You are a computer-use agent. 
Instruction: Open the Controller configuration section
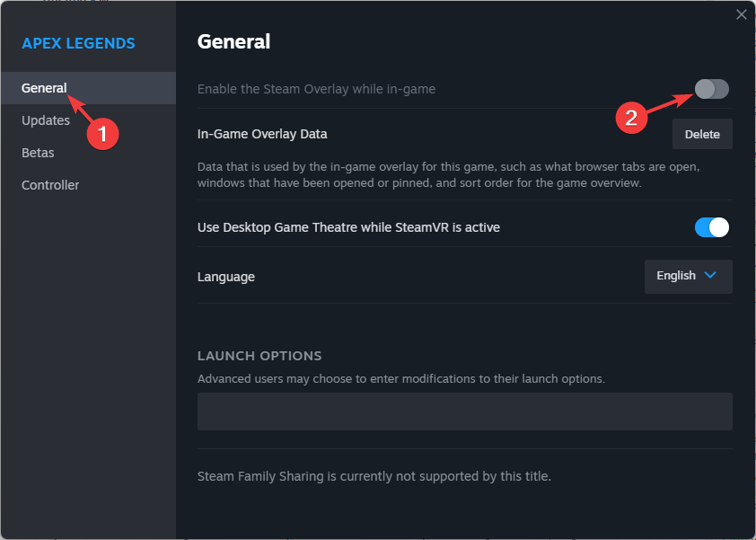coord(49,184)
